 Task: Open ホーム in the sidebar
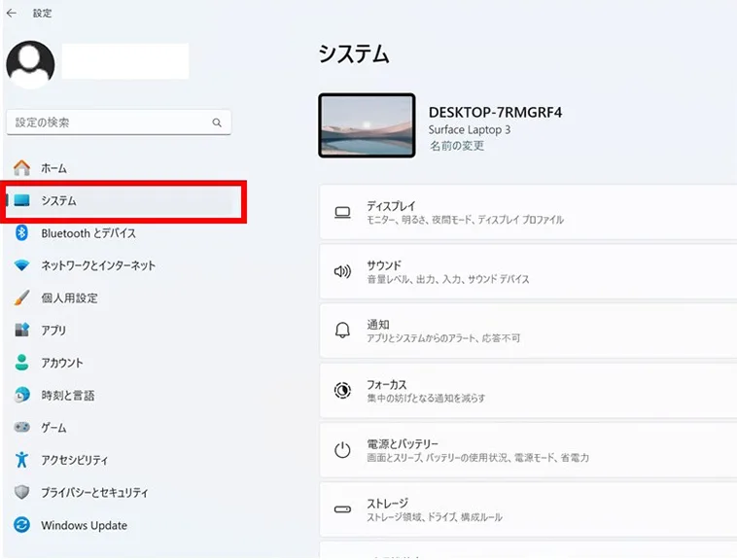(53, 168)
